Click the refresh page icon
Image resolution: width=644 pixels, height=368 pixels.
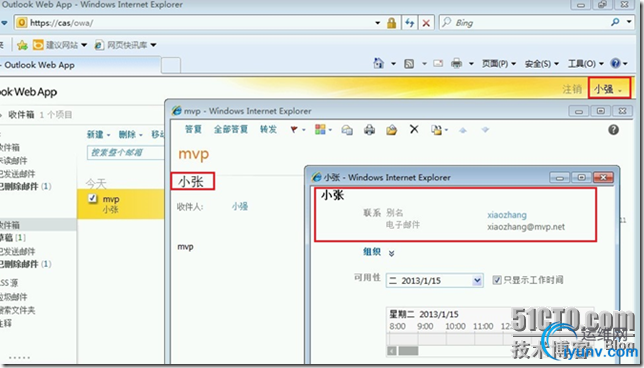(409, 23)
